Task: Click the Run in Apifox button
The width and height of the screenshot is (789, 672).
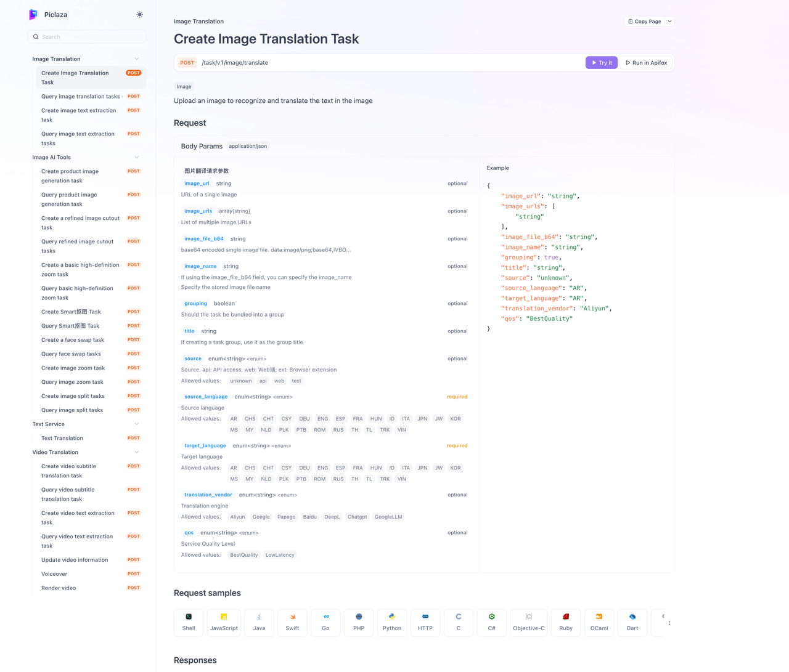Action: pos(647,63)
